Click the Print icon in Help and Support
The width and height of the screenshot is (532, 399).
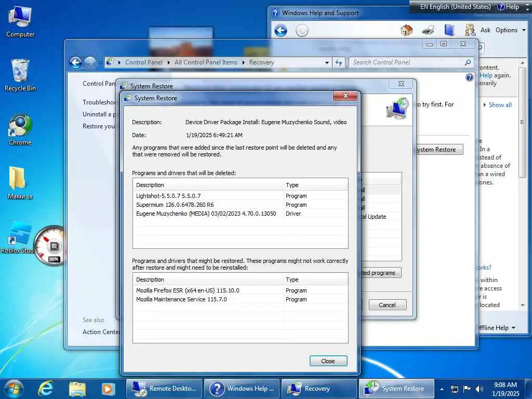coord(428,30)
